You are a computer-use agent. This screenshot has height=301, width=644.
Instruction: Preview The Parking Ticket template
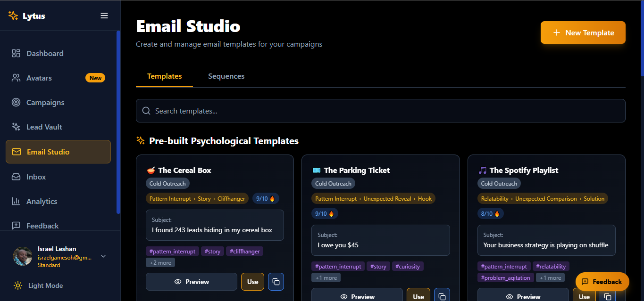click(357, 296)
